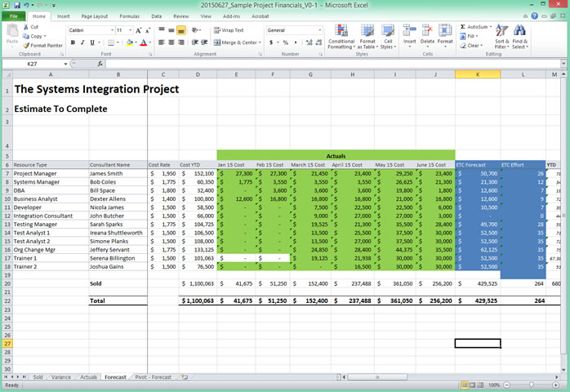Click Merge & Center
Image resolution: width=570 pixels, height=392 pixels.
[x=235, y=42]
